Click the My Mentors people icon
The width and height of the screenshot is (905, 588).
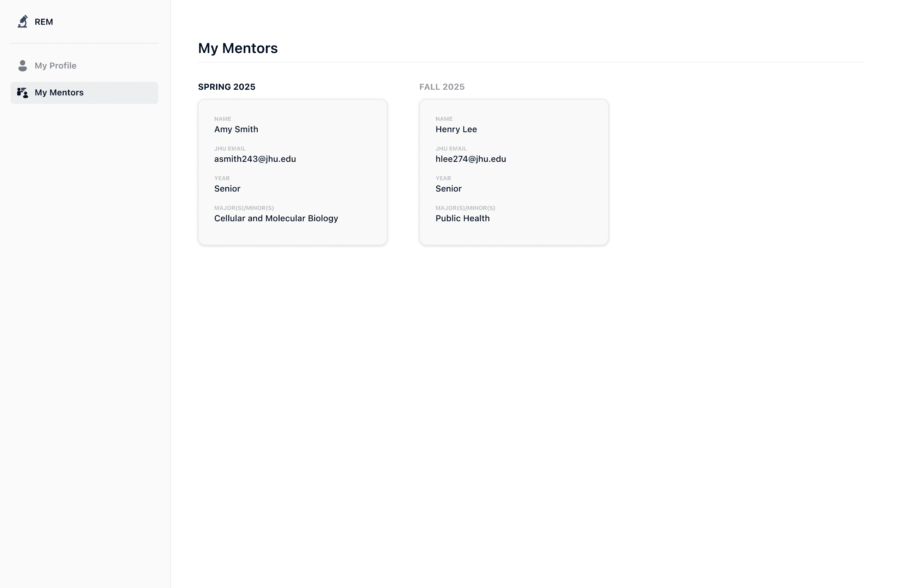click(22, 93)
